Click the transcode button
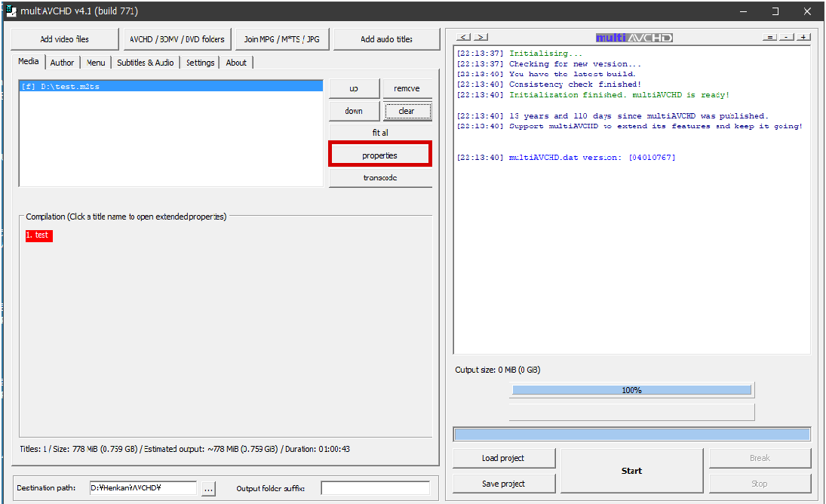 (x=380, y=178)
